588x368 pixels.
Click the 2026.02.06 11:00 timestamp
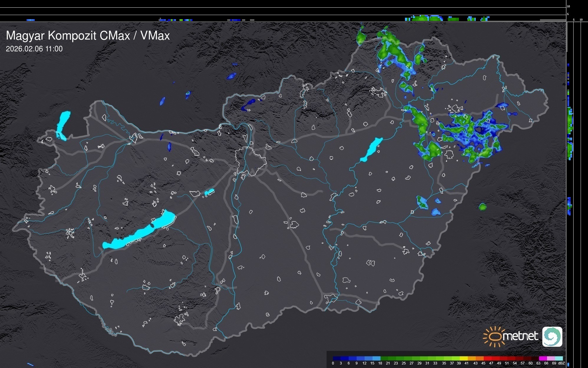[x=34, y=49]
